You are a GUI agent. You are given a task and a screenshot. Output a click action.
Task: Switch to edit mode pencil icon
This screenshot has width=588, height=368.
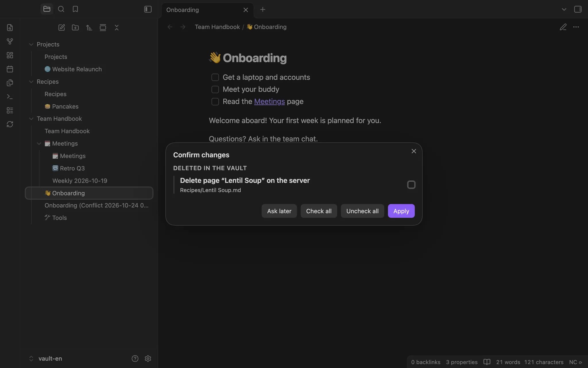[563, 27]
